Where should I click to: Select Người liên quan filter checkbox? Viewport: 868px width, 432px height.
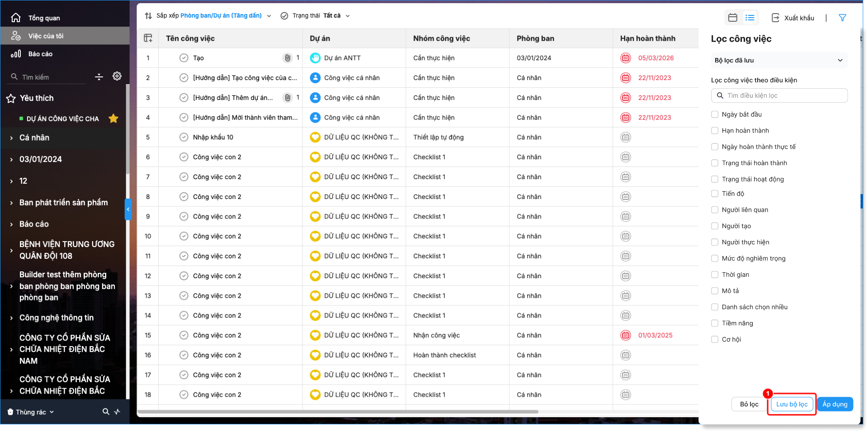pyautogui.click(x=715, y=210)
